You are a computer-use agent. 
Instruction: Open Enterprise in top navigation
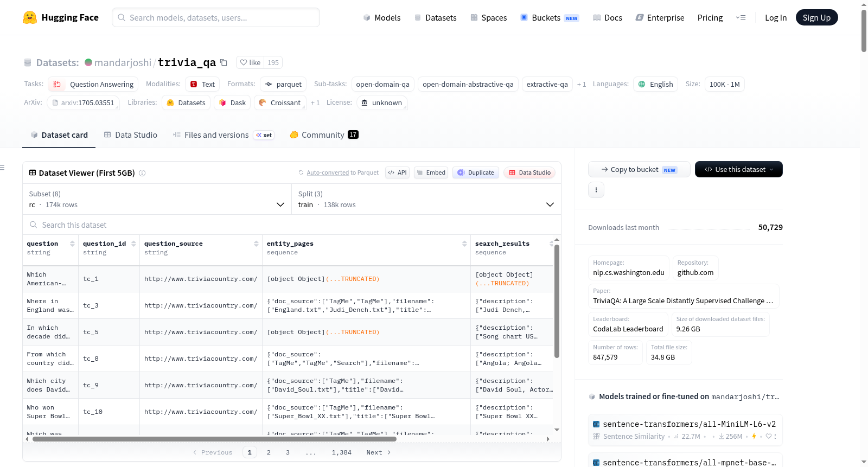(660, 17)
